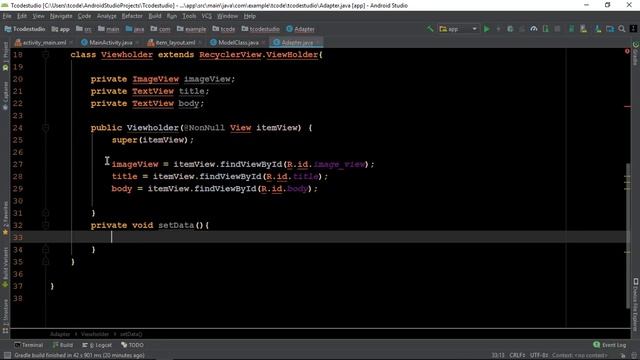The height and width of the screenshot is (360, 640).
Task: Open the File menu
Action: tap(7, 16)
